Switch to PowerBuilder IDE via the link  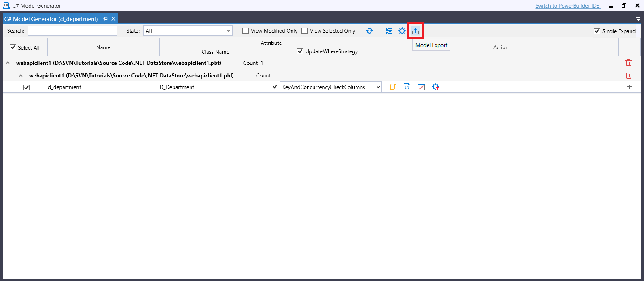pyautogui.click(x=568, y=5)
